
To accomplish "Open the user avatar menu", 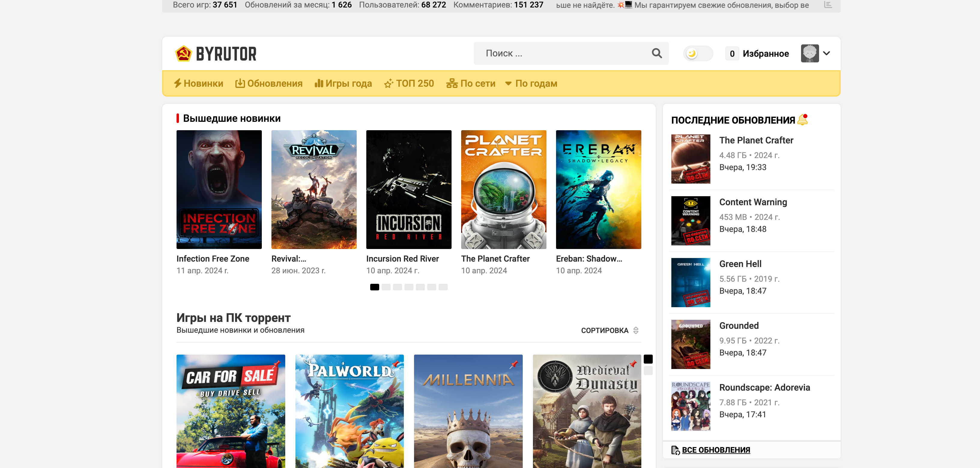I will (809, 53).
